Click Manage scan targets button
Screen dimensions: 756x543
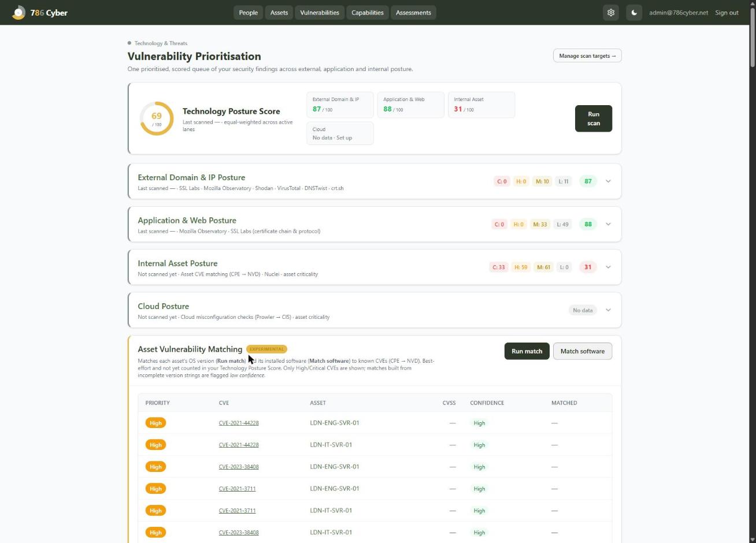[x=587, y=55]
